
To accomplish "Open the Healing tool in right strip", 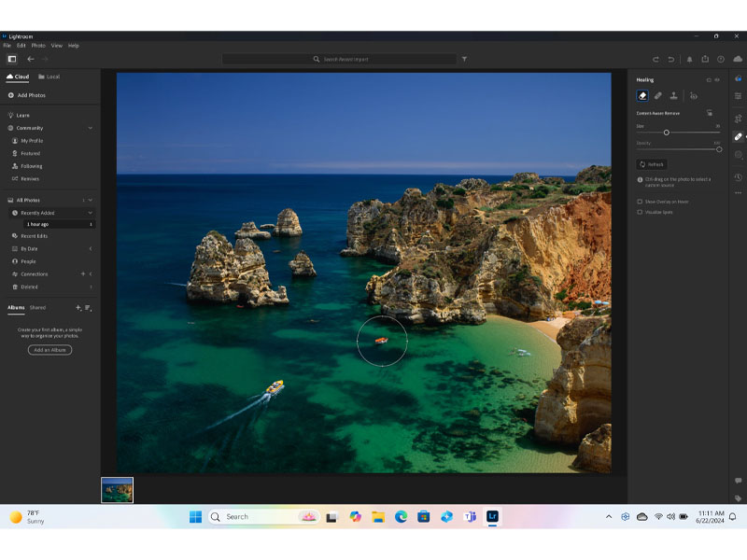I will point(738,137).
